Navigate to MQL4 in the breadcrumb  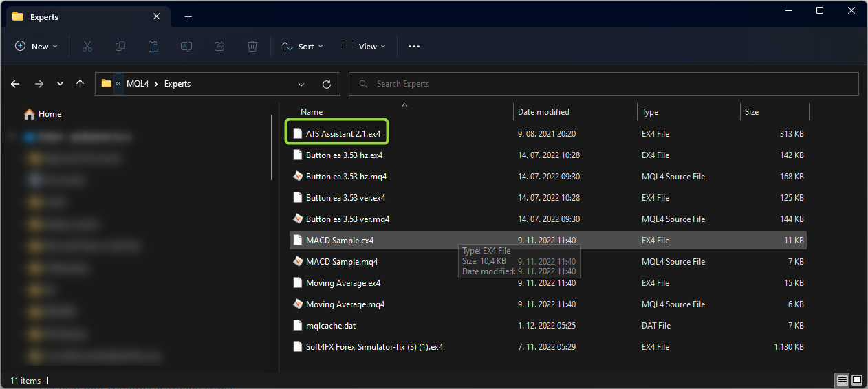[x=138, y=84]
